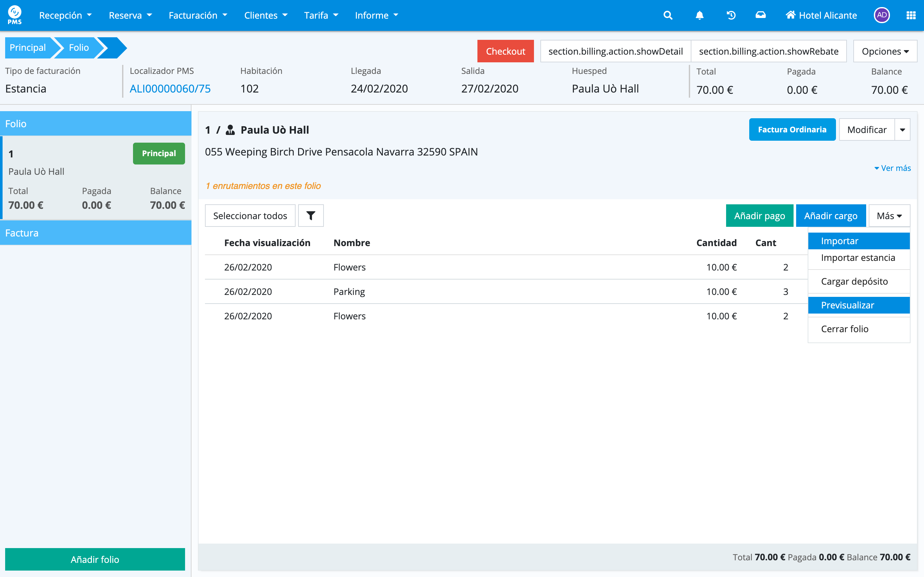
Task: Open locator ALI00000060/75 link
Action: pos(170,89)
